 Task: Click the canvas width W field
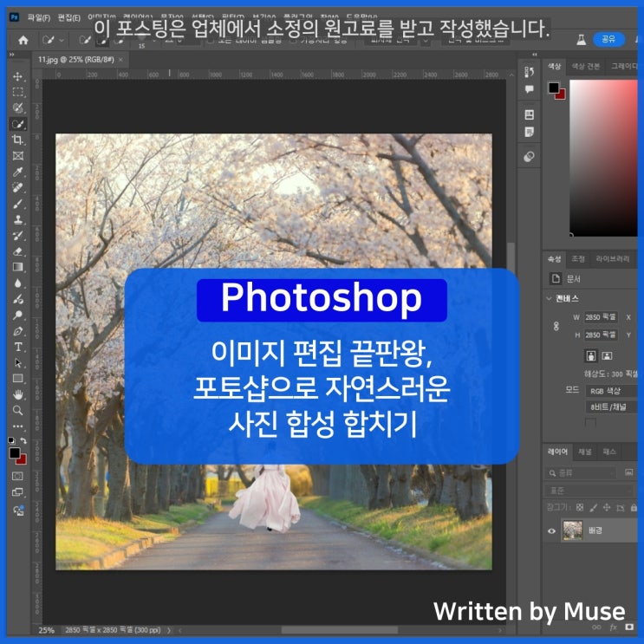(x=601, y=317)
